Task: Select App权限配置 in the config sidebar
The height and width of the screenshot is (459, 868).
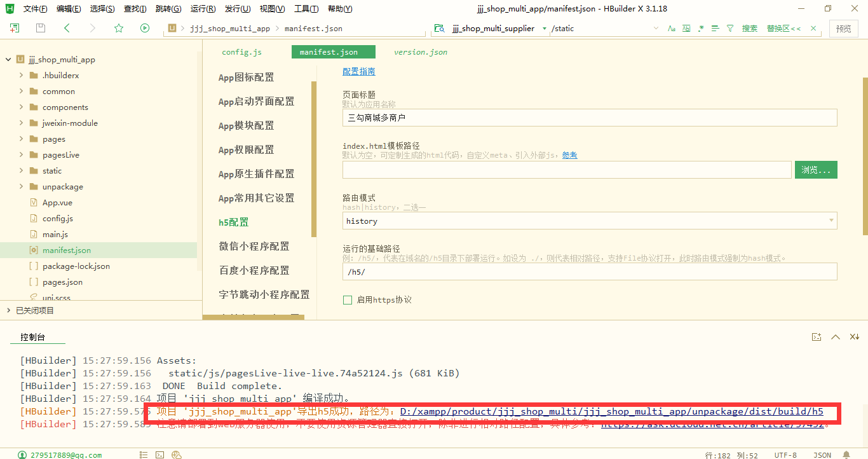Action: click(247, 150)
